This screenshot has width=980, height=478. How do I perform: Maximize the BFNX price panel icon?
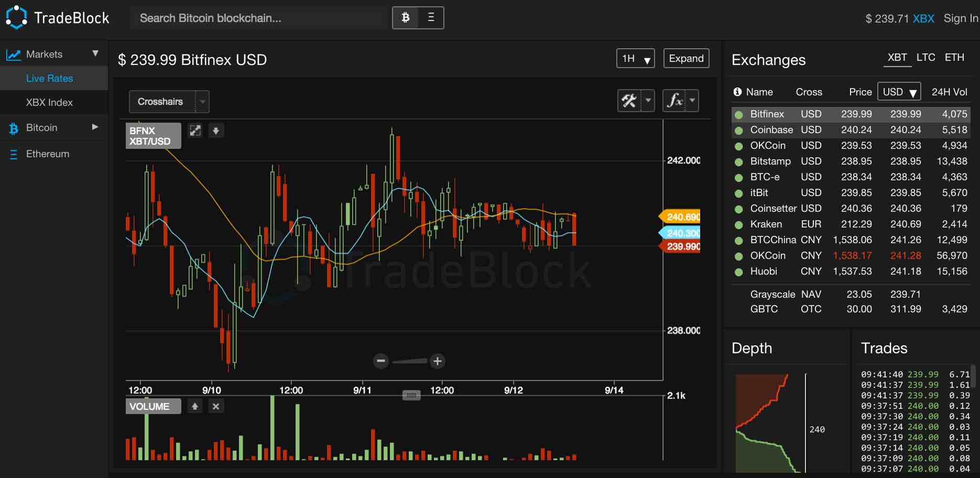195,131
